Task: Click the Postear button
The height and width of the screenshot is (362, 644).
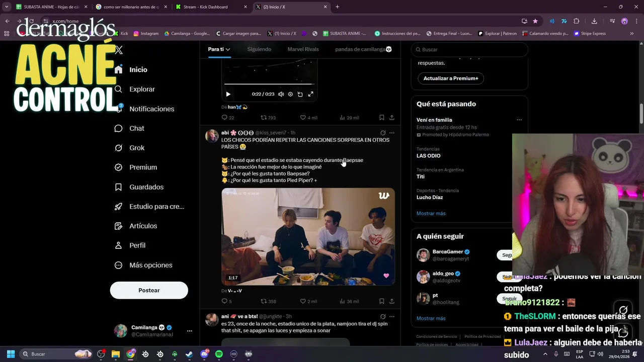Action: (x=149, y=290)
